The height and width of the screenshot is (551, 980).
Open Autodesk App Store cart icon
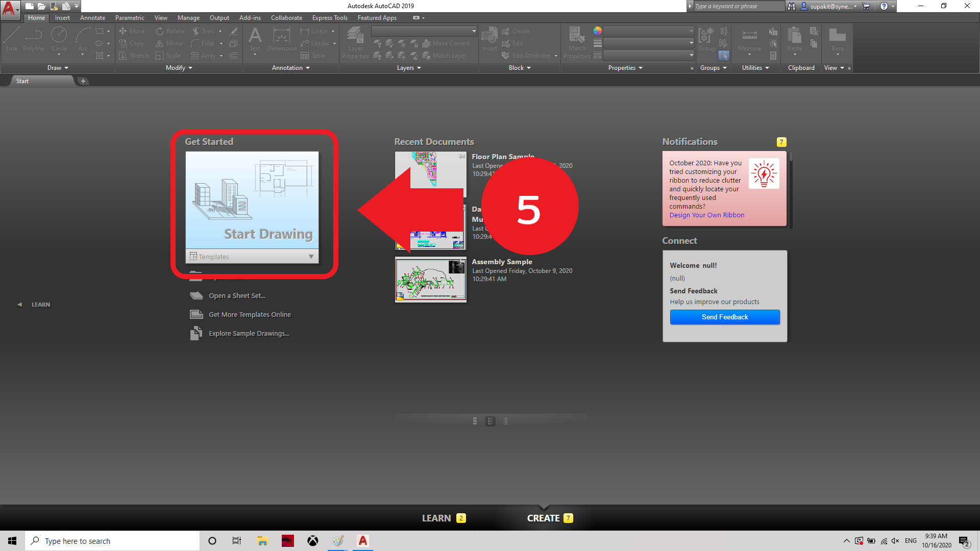point(866,6)
